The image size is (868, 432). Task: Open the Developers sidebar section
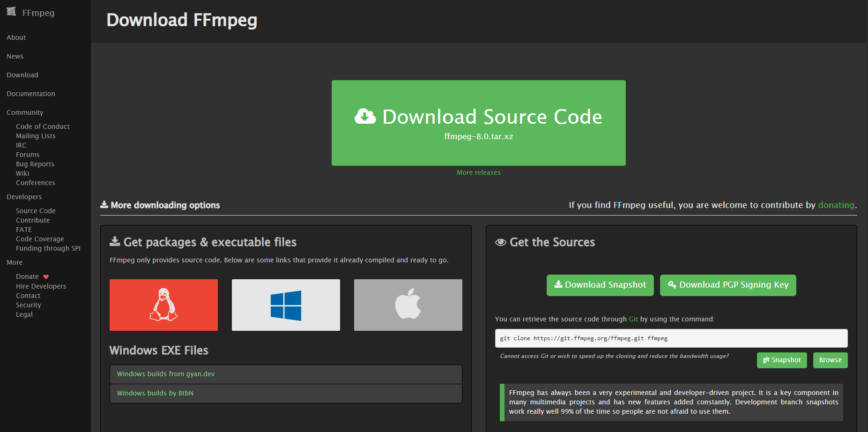(24, 197)
